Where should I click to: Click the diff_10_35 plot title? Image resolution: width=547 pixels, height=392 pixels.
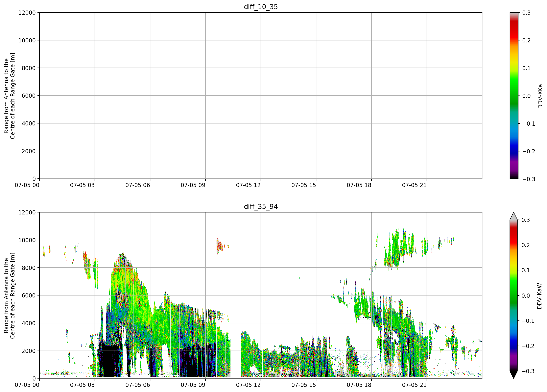pyautogui.click(x=261, y=7)
